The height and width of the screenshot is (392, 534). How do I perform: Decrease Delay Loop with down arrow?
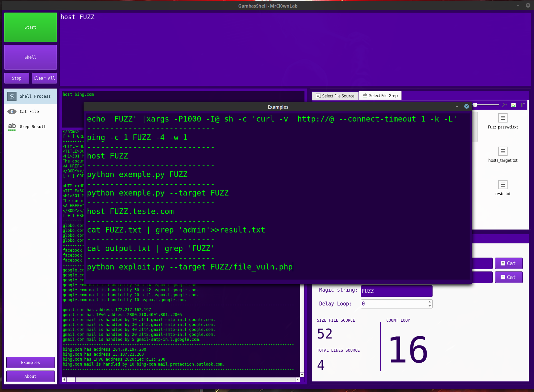pyautogui.click(x=430, y=306)
